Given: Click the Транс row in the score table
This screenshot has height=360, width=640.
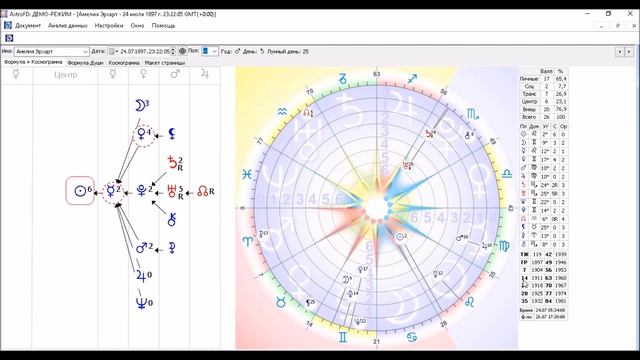Looking at the screenshot, I should (543, 94).
